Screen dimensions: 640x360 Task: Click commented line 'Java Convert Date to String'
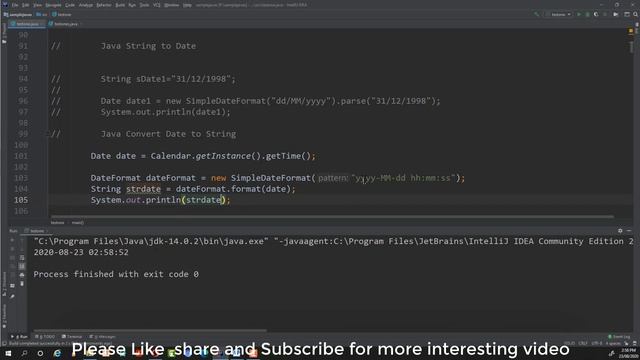click(x=168, y=134)
